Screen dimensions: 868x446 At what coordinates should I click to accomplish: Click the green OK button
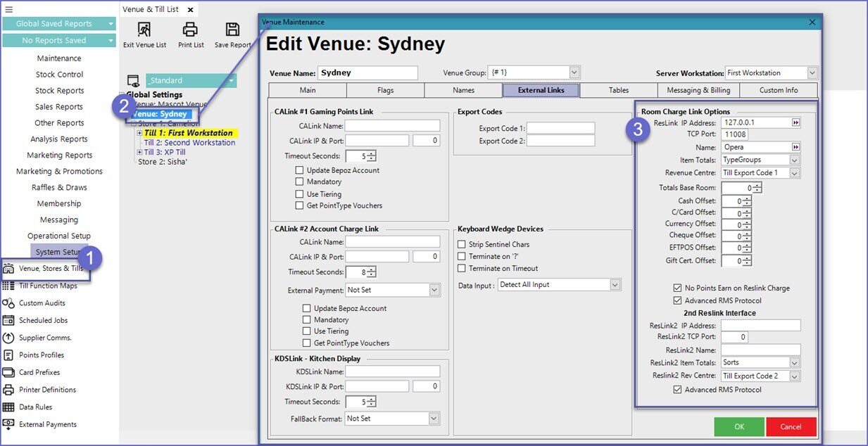click(x=738, y=426)
